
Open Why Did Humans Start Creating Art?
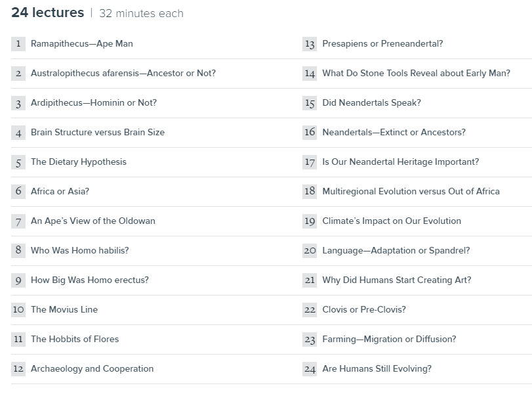pos(397,280)
